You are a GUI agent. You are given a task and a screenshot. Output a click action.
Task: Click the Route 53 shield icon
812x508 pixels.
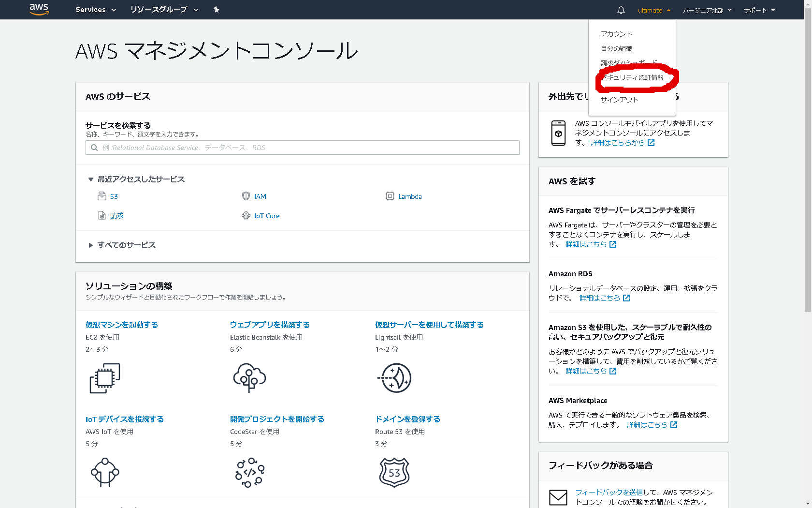[394, 472]
